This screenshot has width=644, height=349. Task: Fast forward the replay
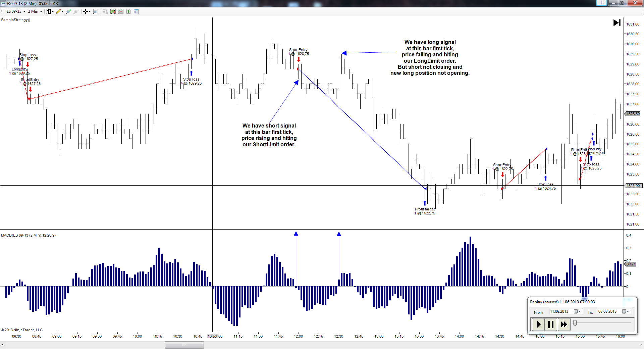click(x=564, y=324)
